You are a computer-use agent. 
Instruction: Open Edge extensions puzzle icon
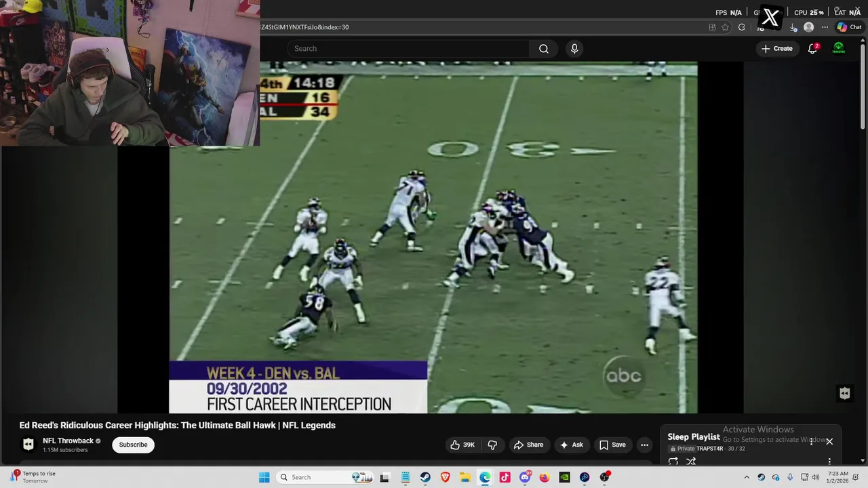741,27
